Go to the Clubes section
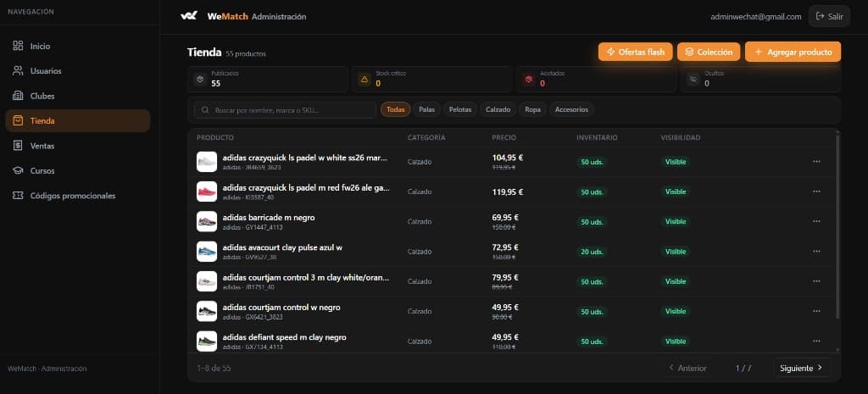The height and width of the screenshot is (394, 868). (x=77, y=96)
